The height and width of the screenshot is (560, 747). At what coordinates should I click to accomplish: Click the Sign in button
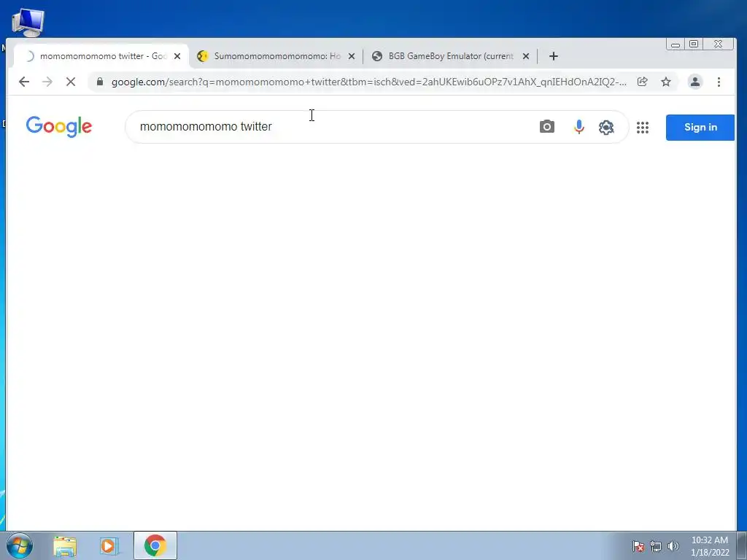tap(700, 127)
